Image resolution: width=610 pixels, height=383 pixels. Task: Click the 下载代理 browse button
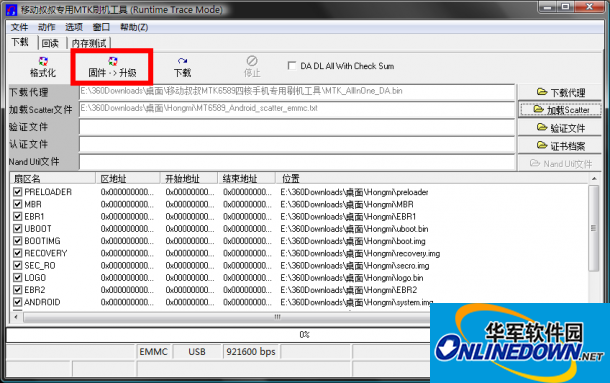[560, 93]
